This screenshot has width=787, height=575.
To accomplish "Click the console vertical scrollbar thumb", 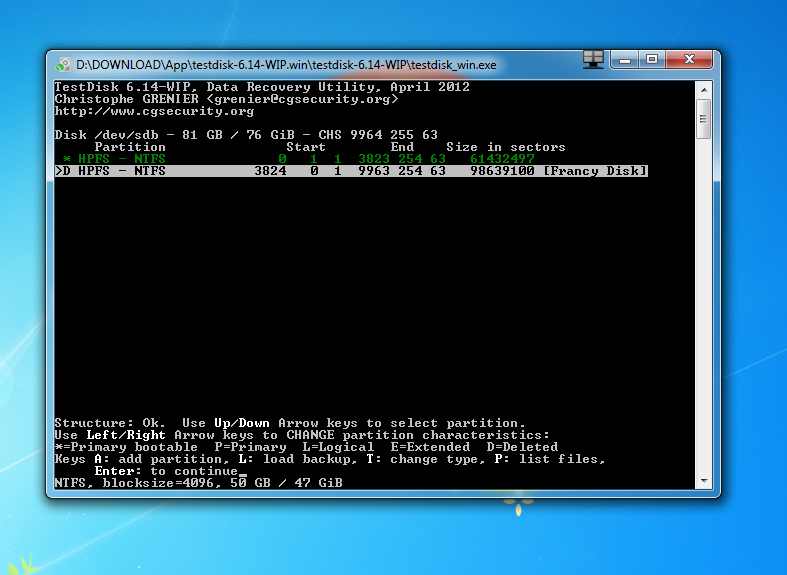I will [x=704, y=119].
